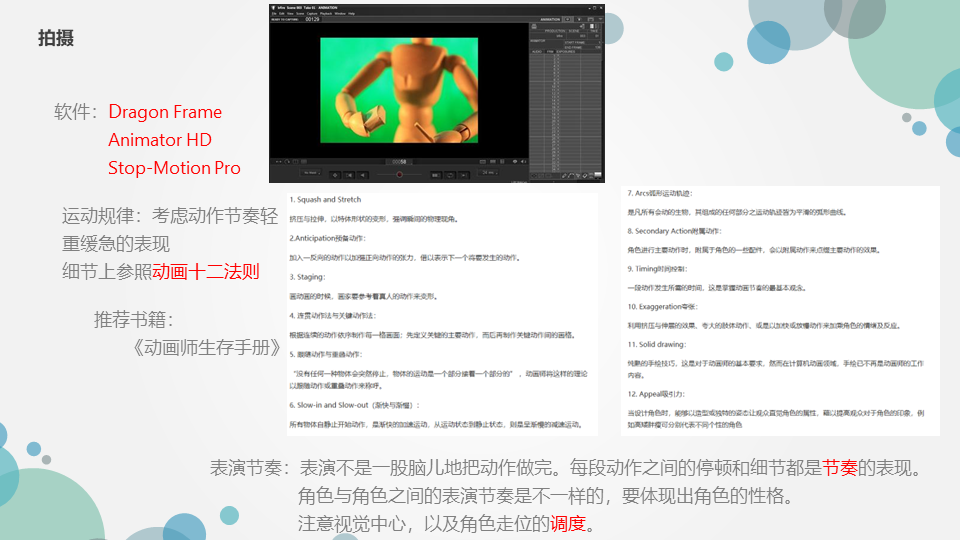Screen dimensions: 960x540
Task: Select the FRM column header in X-sheet
Action: [x=550, y=52]
